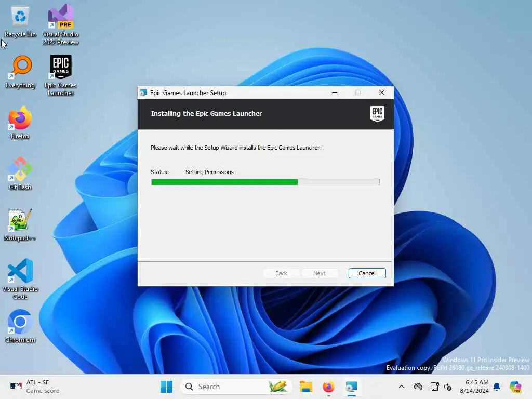Select the Git Bash desktop icon
532x399 pixels.
tap(20, 174)
